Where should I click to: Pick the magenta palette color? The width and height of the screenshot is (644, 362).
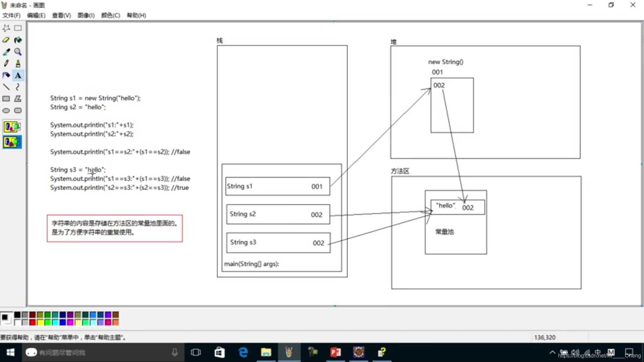pos(70,322)
